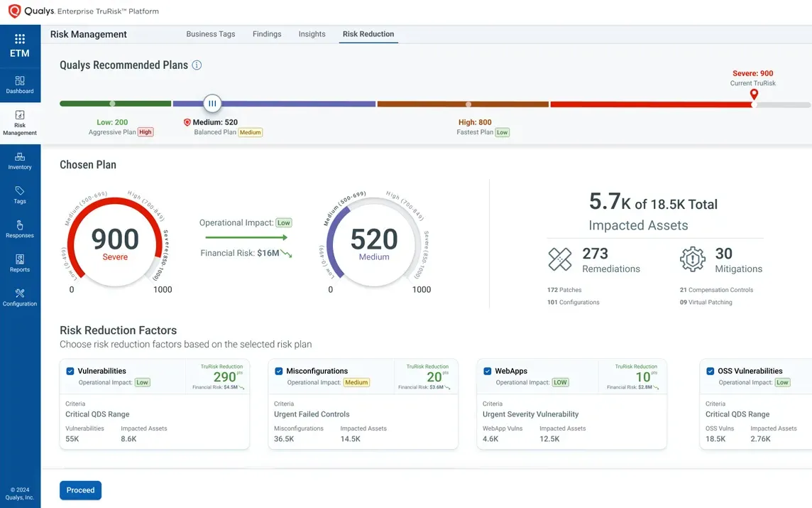Uncheck the Vulnerabilities risk factor
Image resolution: width=812 pixels, height=508 pixels.
point(70,371)
